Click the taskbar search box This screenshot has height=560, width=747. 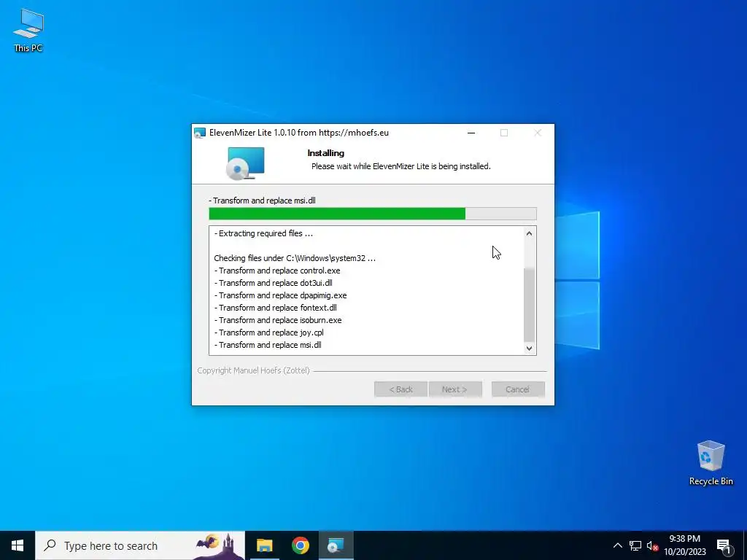click(x=140, y=545)
